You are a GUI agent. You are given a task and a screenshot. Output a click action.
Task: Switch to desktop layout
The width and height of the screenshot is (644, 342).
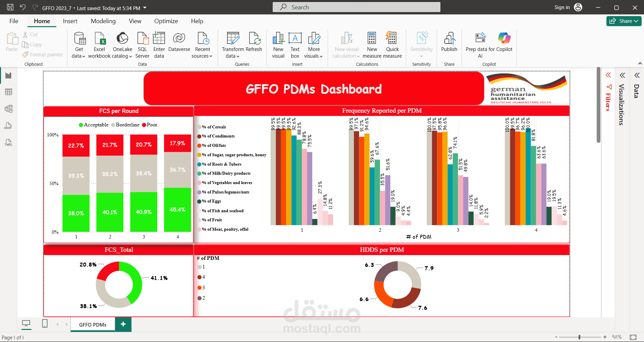26,324
